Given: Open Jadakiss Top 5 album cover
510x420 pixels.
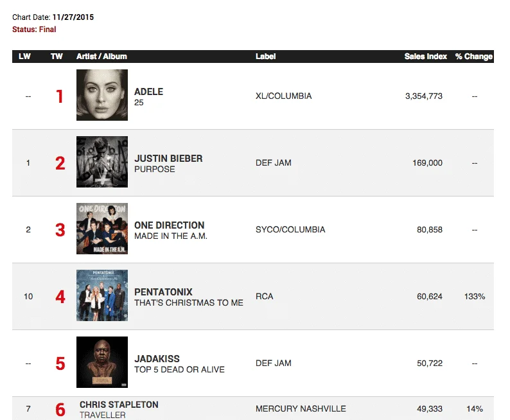Looking at the screenshot, I should [x=101, y=362].
